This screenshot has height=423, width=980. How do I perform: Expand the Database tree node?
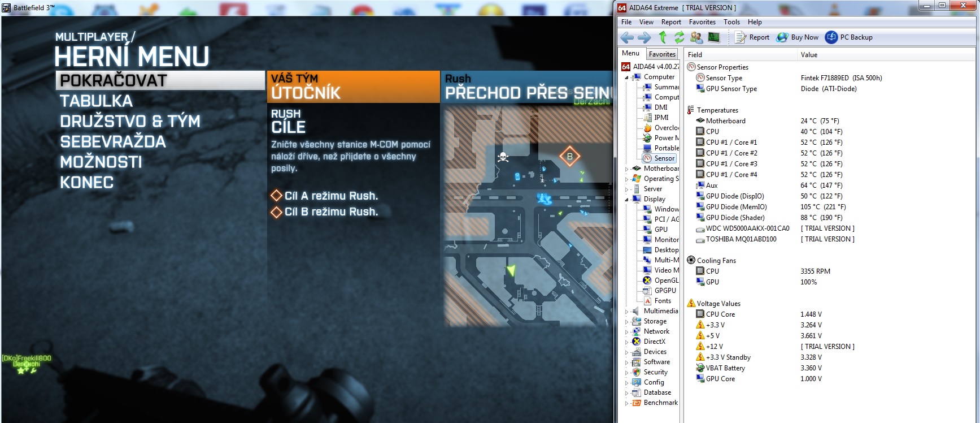(626, 393)
